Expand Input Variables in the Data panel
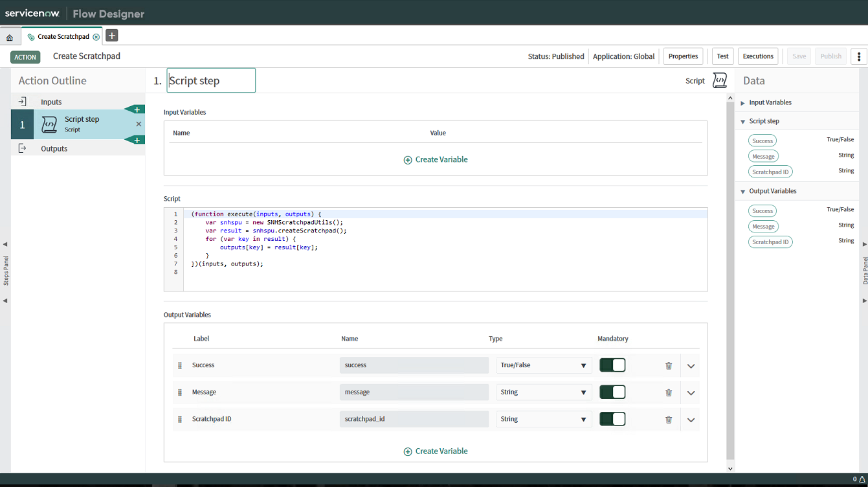The image size is (868, 487). tap(743, 102)
